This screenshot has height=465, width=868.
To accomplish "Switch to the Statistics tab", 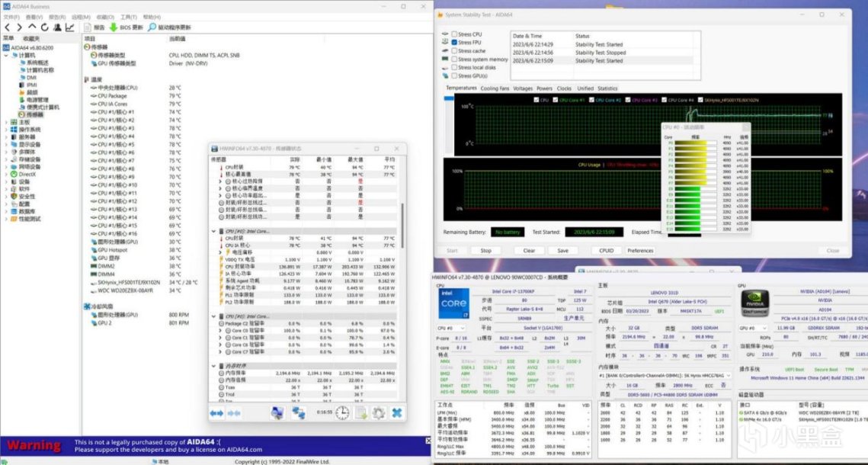I will click(x=607, y=88).
